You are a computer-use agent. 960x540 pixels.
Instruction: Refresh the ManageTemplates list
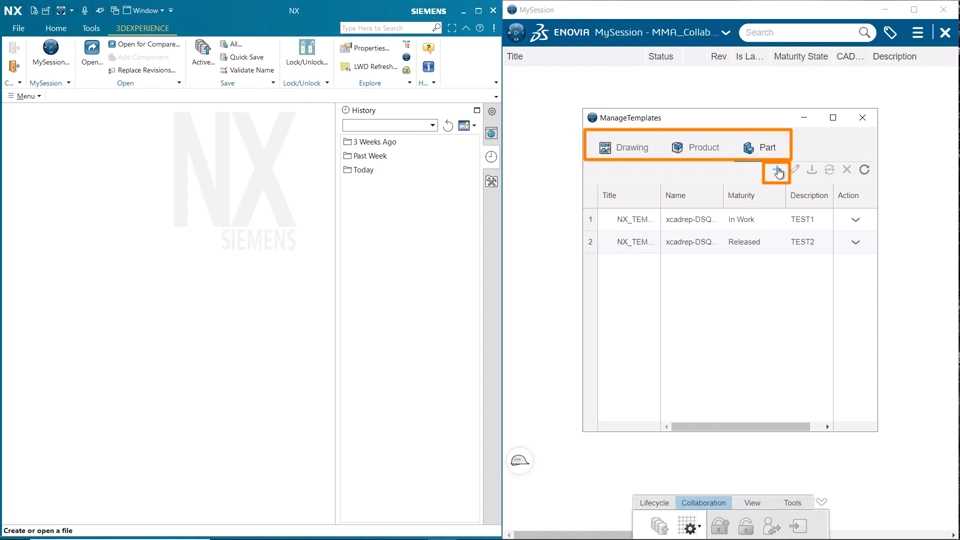coord(864,170)
